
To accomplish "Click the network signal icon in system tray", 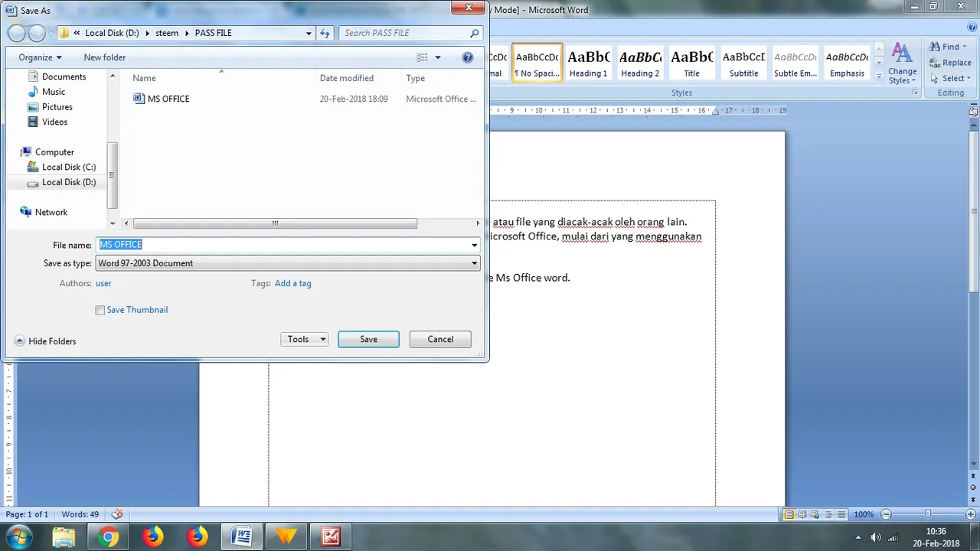I will [893, 537].
